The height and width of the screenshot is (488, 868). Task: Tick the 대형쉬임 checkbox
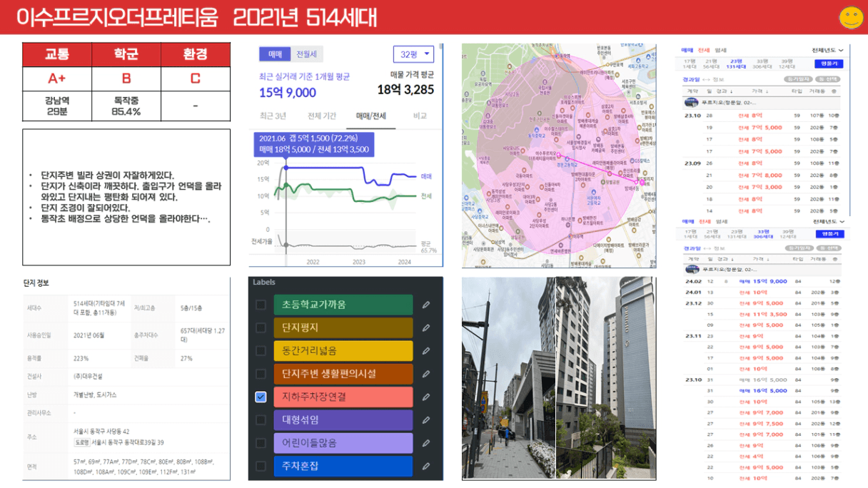pyautogui.click(x=261, y=420)
